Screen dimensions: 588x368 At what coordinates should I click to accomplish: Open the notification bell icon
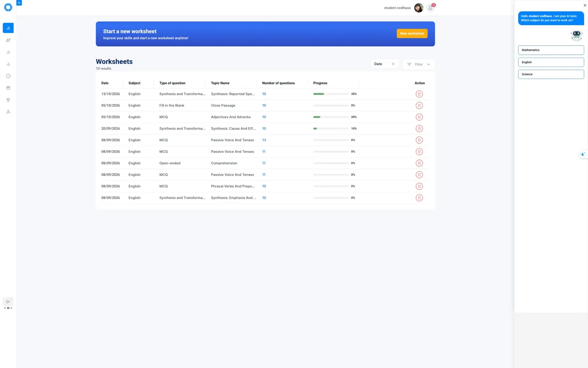click(x=430, y=8)
